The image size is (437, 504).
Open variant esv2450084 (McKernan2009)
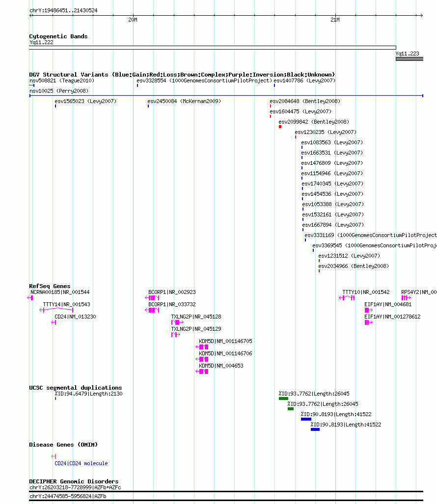point(184,101)
